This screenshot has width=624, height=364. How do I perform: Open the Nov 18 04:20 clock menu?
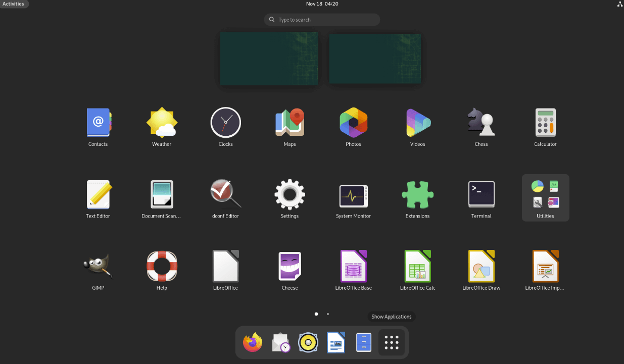(x=322, y=4)
